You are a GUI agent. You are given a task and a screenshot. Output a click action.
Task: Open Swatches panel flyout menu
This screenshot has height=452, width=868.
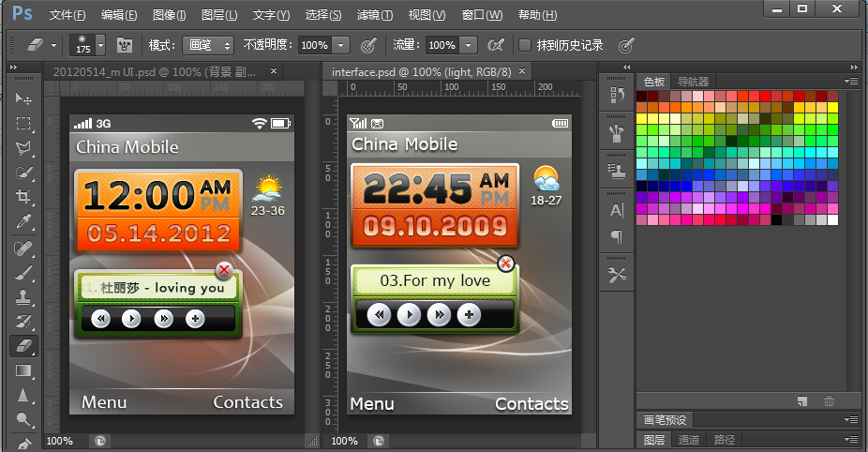[x=851, y=81]
